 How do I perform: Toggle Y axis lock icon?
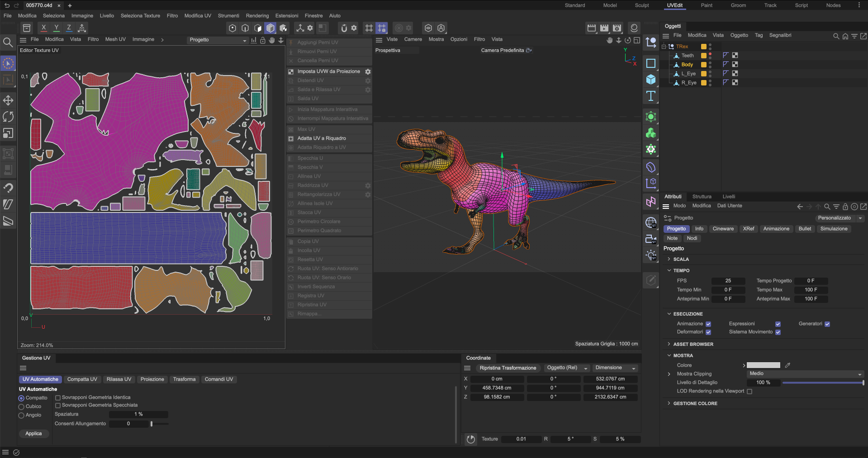click(56, 28)
